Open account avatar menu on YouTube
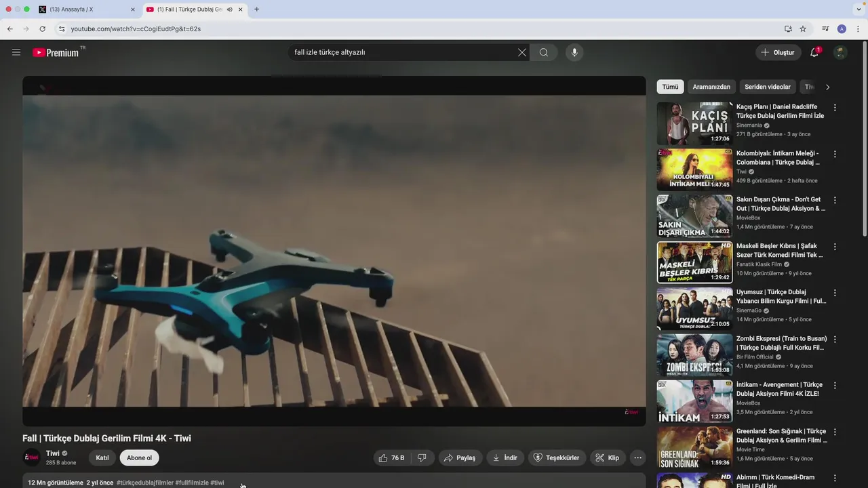868x488 pixels. 840,52
